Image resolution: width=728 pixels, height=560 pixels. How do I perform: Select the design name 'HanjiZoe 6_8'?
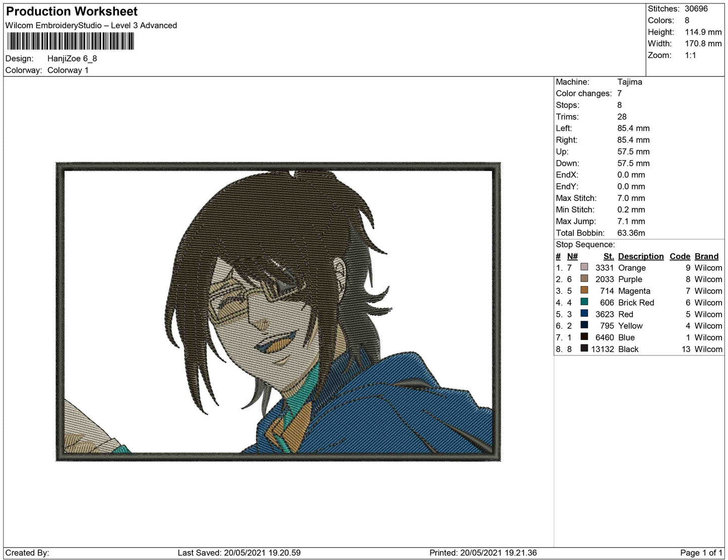(72, 58)
